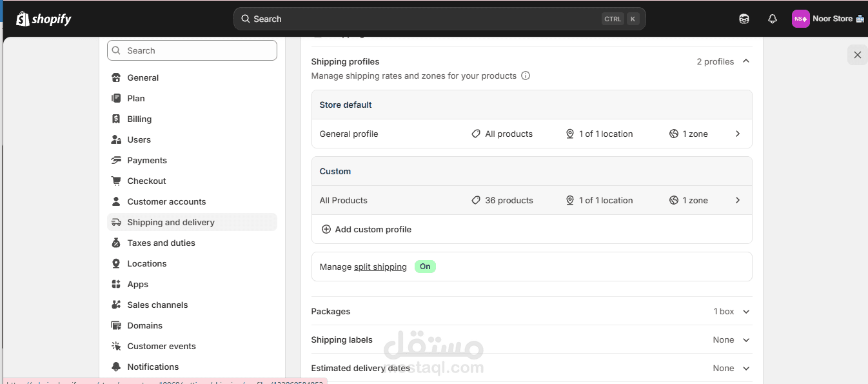Click the Notifications bell icon in the sidebar

tap(116, 367)
